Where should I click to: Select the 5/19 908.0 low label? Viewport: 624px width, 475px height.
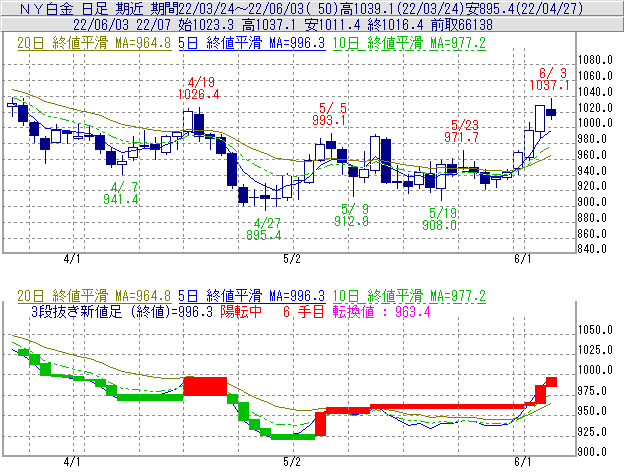[x=439, y=219]
